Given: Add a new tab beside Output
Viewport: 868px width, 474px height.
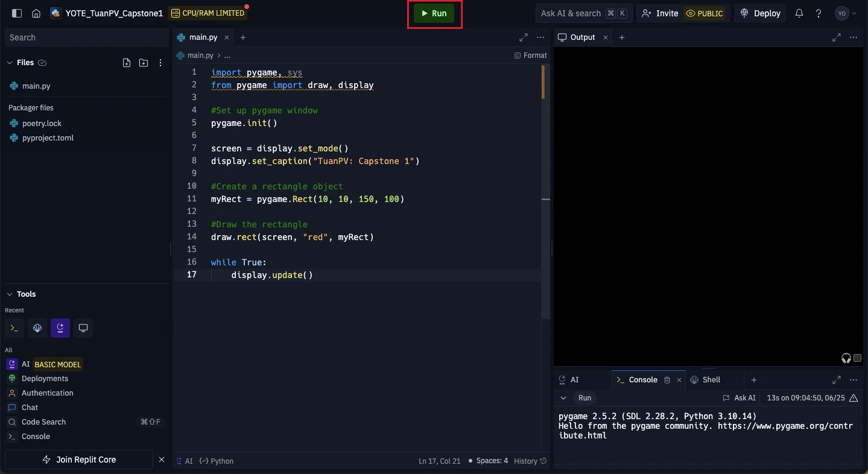Looking at the screenshot, I should tap(622, 37).
